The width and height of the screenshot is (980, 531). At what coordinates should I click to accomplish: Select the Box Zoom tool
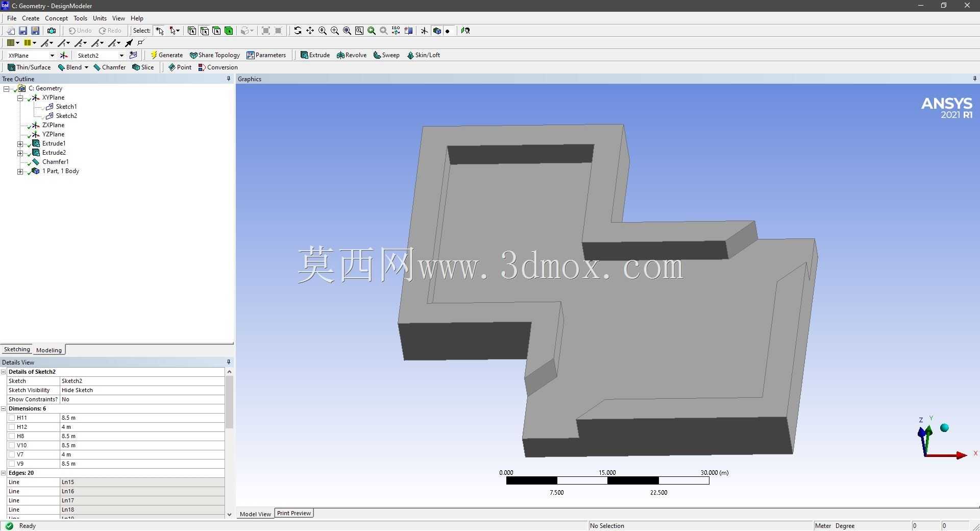335,31
